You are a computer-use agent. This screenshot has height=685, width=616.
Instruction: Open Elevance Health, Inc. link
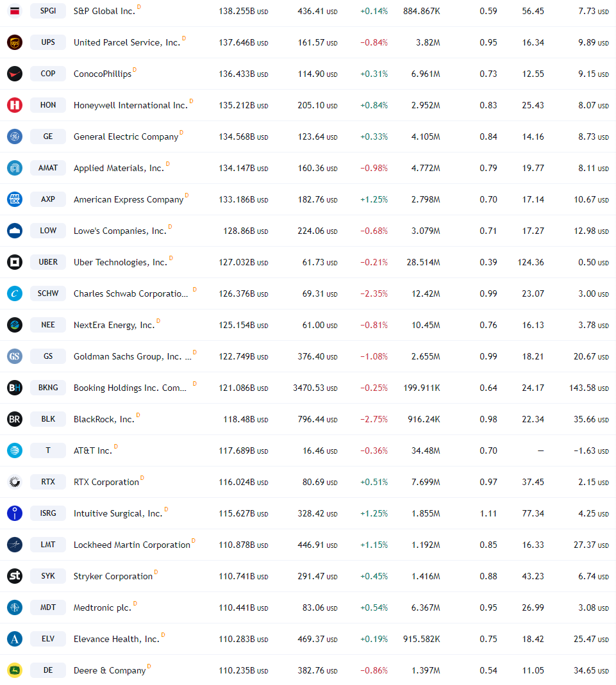point(116,639)
